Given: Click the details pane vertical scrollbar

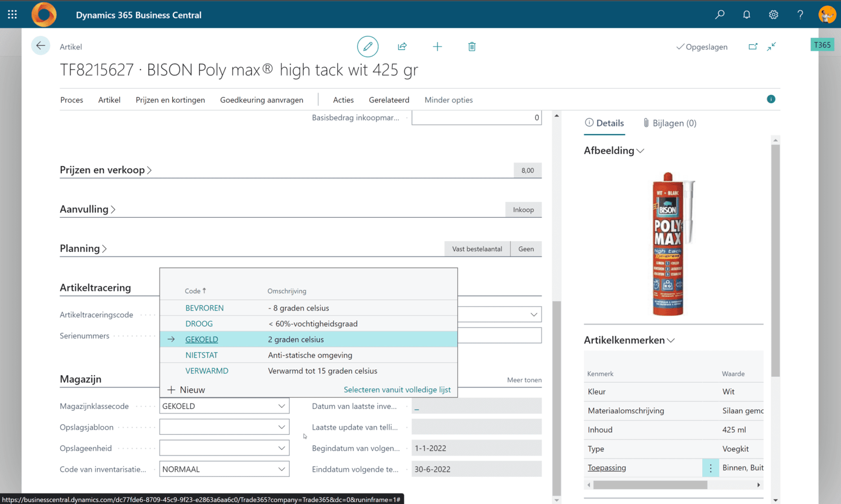Looking at the screenshot, I should click(775, 260).
